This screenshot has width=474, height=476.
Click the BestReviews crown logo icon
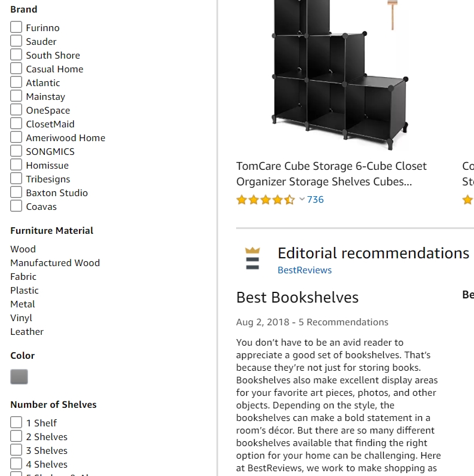click(x=253, y=258)
